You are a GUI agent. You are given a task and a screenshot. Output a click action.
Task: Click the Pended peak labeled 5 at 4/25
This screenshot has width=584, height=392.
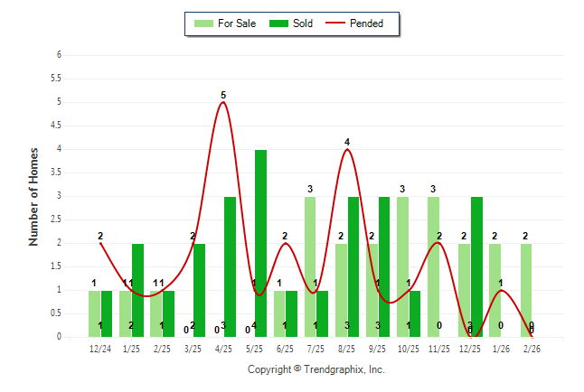[223, 102]
